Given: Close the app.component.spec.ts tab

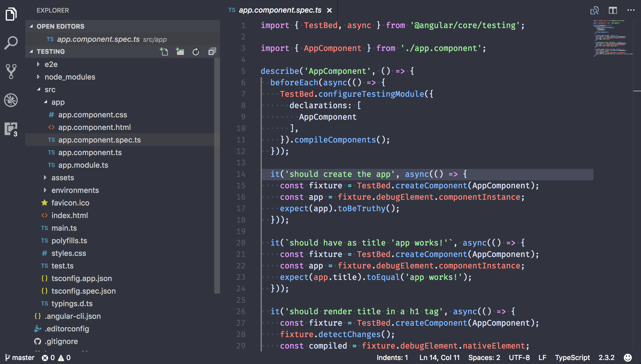Looking at the screenshot, I should [x=330, y=10].
